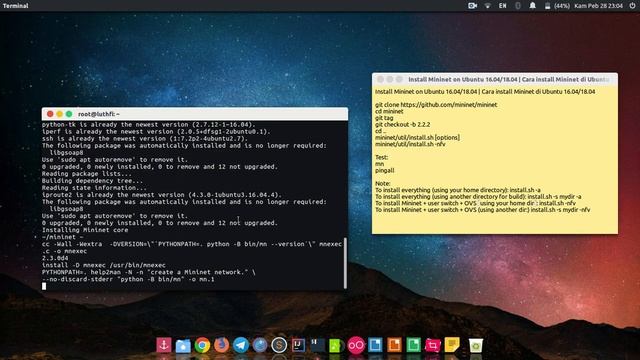Launch the pink crop screenshot tool
The width and height of the screenshot is (640, 360).
tap(433, 345)
